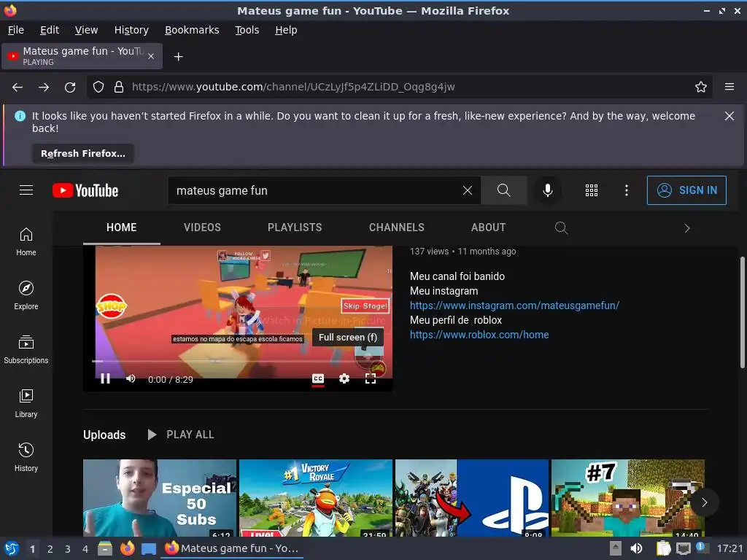Go forward with the browser forward arrow
Image resolution: width=747 pixels, height=560 pixels.
44,87
